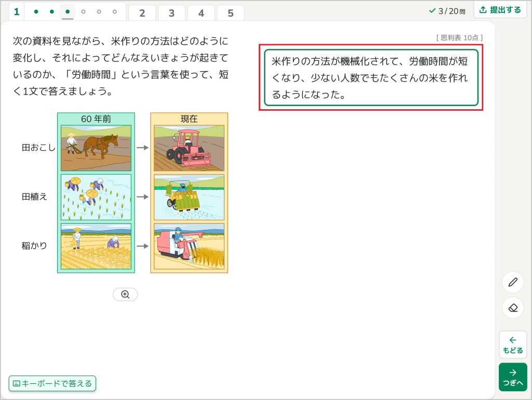Click the 3/20問 progress indicator
This screenshot has width=532, height=400.
click(x=447, y=11)
